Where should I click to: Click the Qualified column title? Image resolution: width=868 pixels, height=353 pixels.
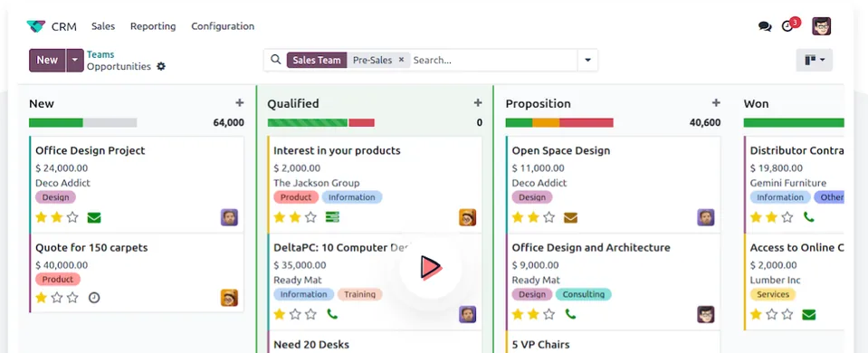293,103
